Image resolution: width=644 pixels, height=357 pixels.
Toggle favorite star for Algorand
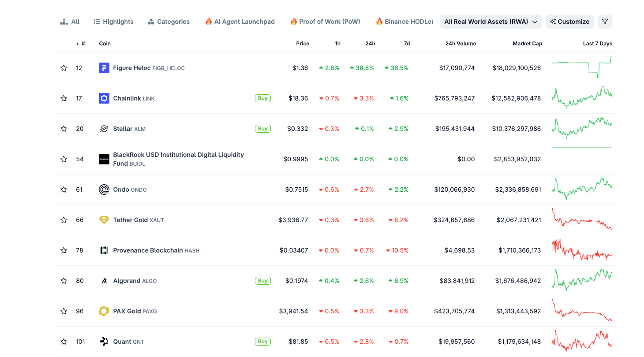pos(64,281)
